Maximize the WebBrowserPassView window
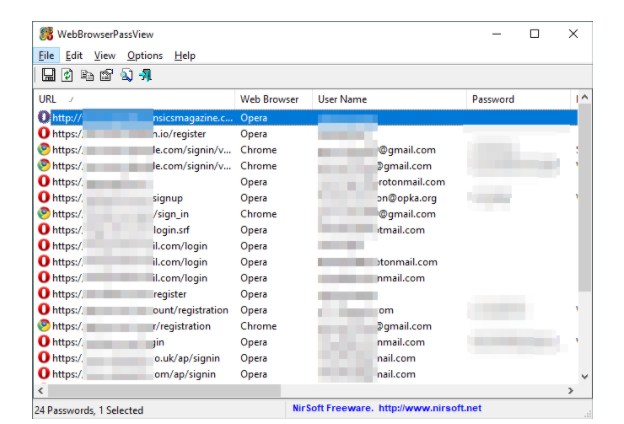Screen dimensions: 624x424 coord(534,34)
